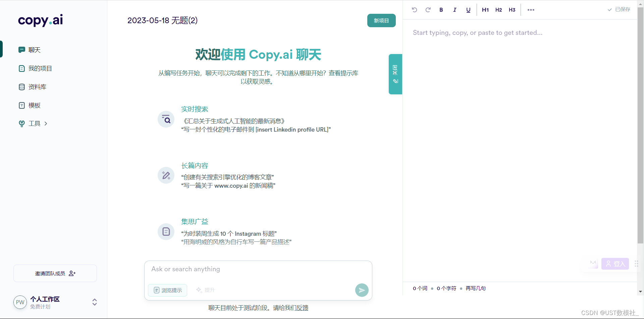Choose the Linkedin profile email prompt
The width and height of the screenshot is (644, 319).
(x=256, y=130)
